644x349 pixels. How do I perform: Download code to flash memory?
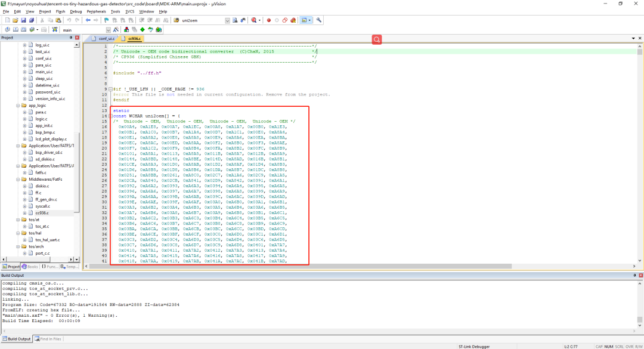[55, 30]
